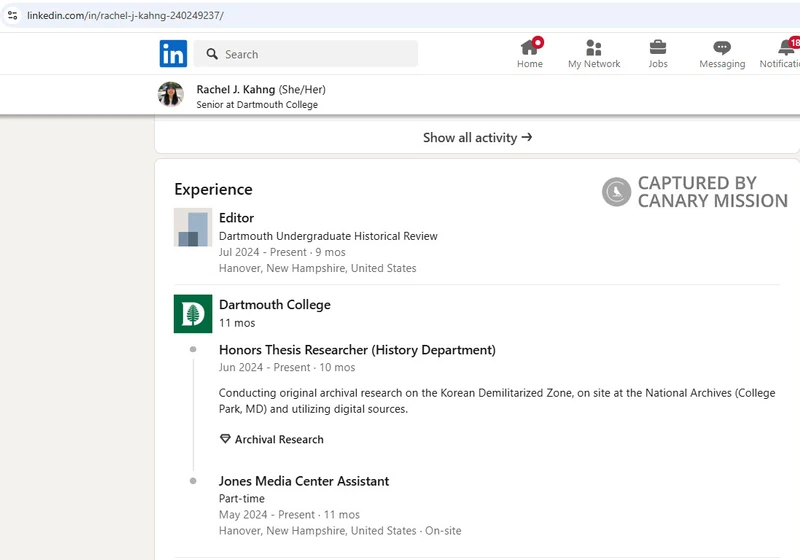The image size is (800, 560).
Task: Click the Archival Research skill link
Action: tap(279, 439)
